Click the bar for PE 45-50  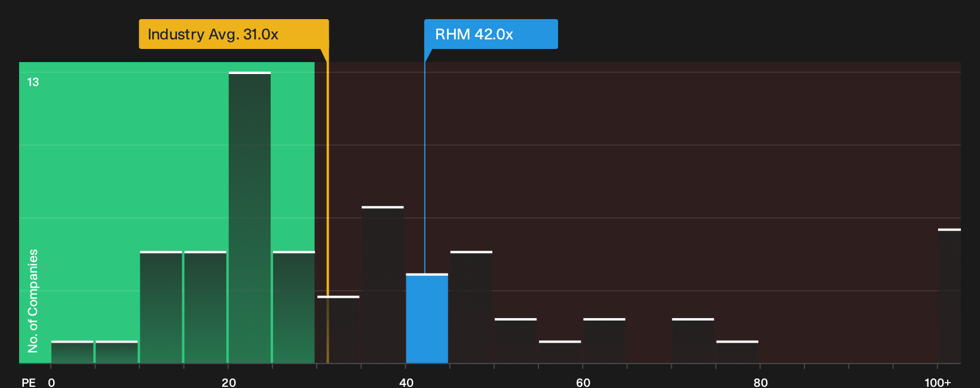(x=471, y=307)
